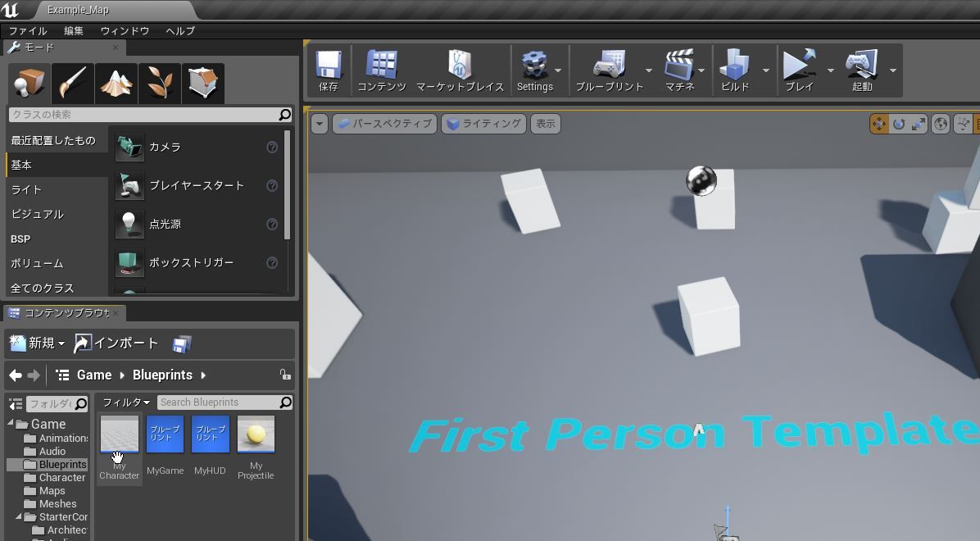Screen dimensions: 980x541
Task: Open the ブループリント blueprint toolbar icon
Action: tap(609, 70)
